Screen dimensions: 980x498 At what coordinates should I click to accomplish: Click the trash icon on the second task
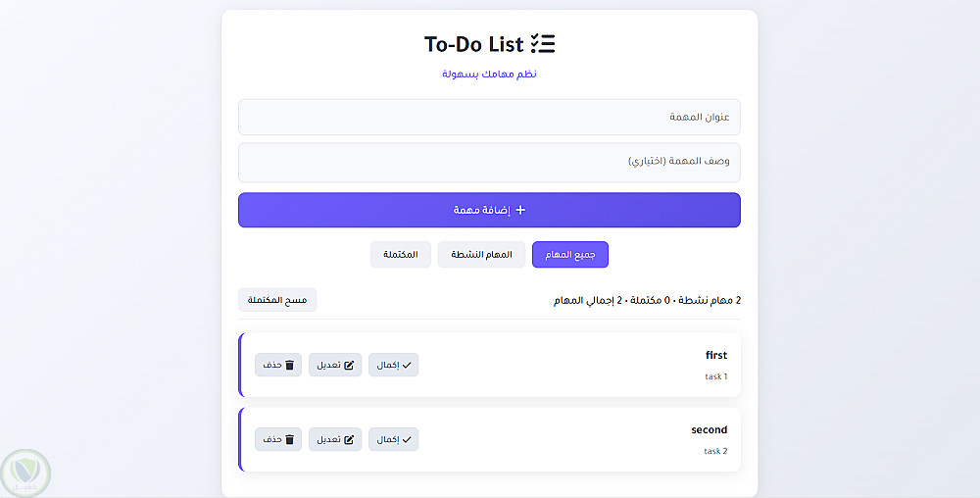click(289, 439)
